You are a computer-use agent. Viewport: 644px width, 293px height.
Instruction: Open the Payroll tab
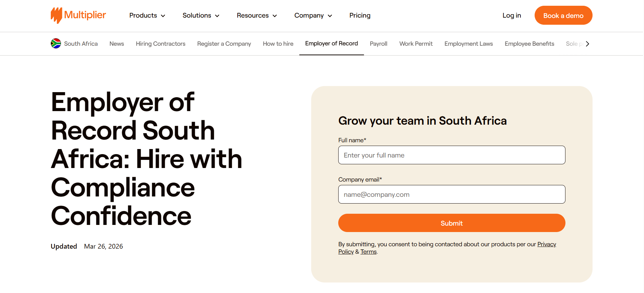pos(379,44)
